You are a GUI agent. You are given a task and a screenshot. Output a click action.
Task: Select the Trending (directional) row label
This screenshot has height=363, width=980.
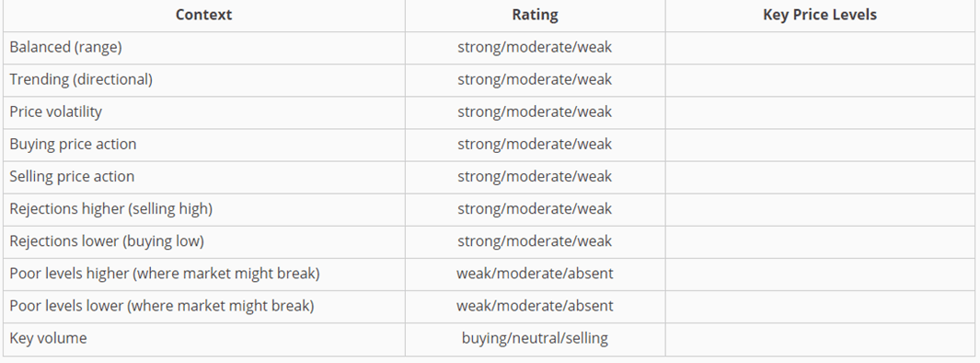pyautogui.click(x=81, y=79)
